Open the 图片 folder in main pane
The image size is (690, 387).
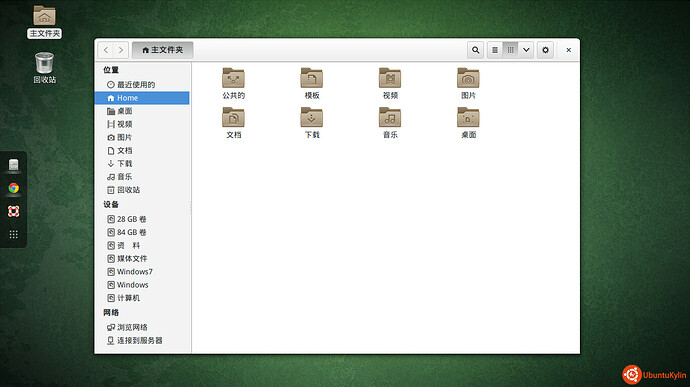[x=468, y=83]
